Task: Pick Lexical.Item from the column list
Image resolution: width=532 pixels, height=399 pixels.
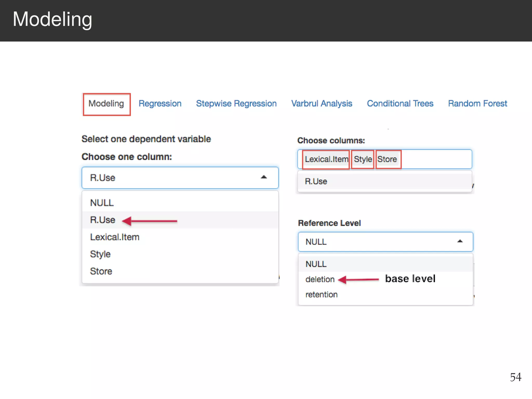Action: click(x=115, y=237)
